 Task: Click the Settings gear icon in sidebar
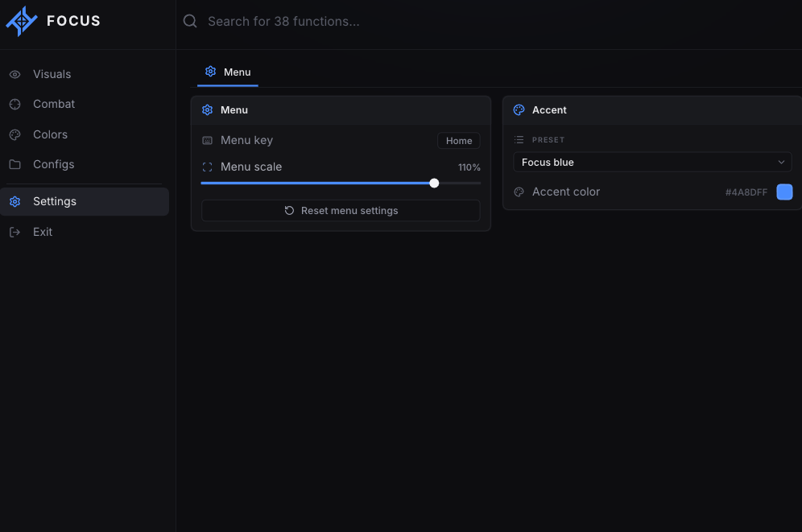[x=14, y=201]
